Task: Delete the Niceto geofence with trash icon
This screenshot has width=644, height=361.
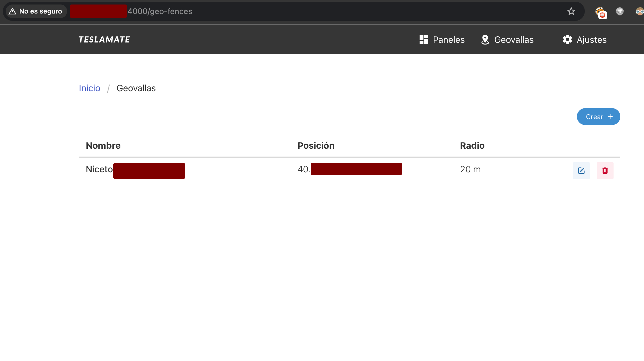Action: click(x=605, y=170)
